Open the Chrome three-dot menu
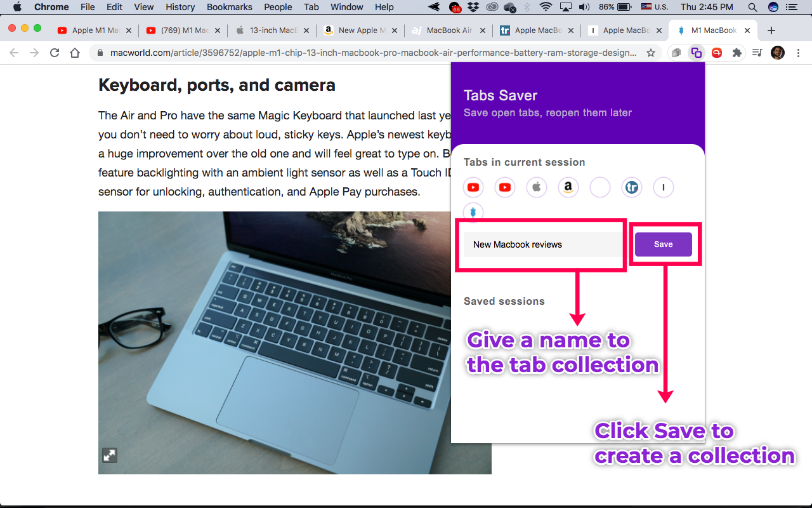Screen dimensions: 812x508 798,53
